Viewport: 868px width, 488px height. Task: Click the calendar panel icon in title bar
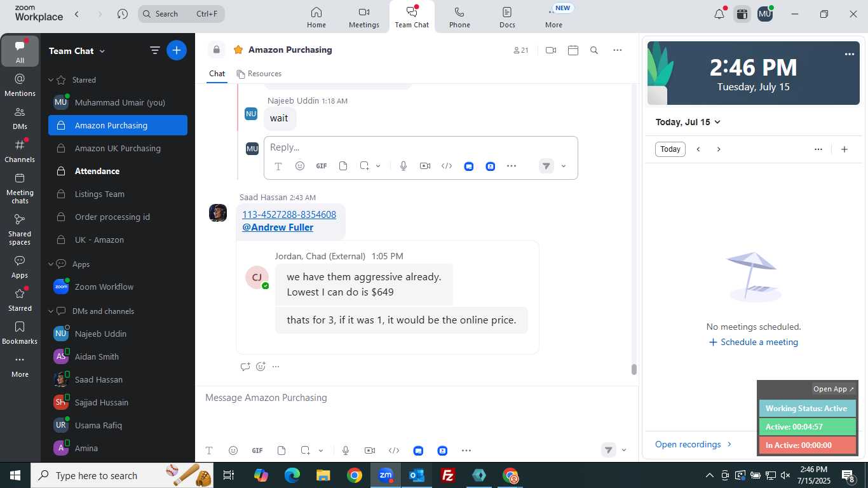click(742, 14)
